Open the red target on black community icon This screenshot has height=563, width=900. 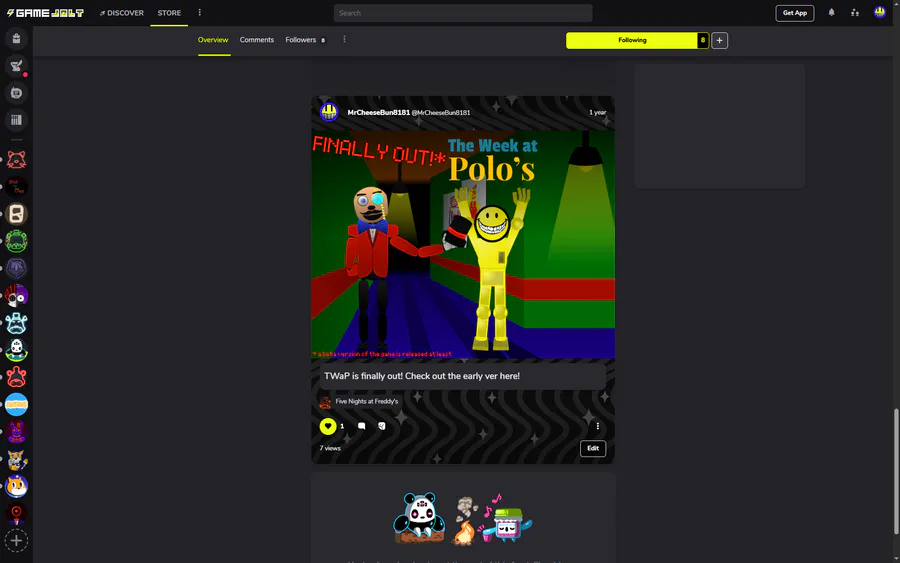click(x=16, y=513)
